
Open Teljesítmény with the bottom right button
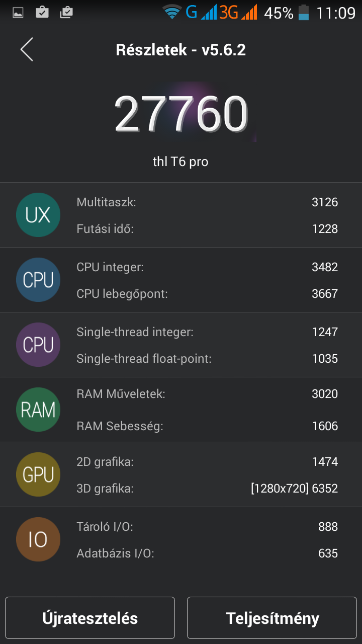(x=271, y=618)
